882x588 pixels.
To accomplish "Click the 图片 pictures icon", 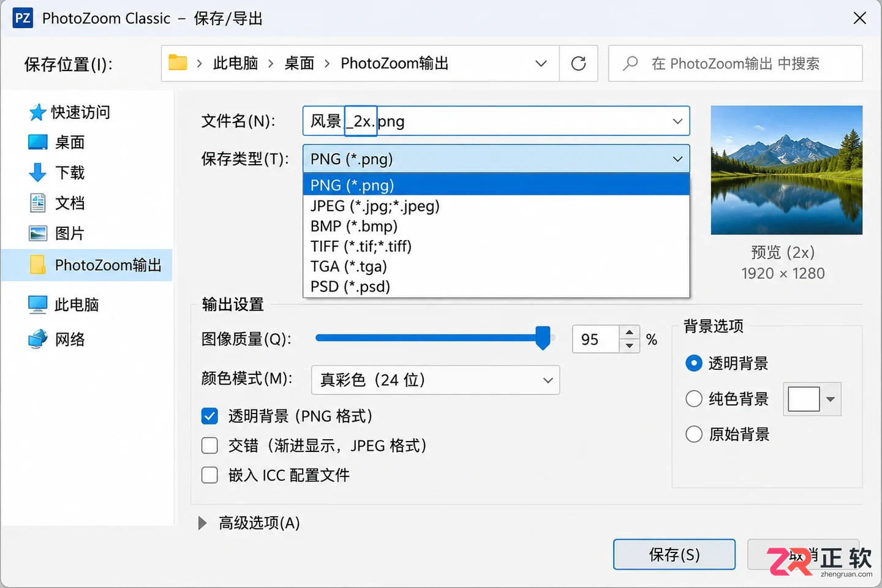I will point(37,233).
